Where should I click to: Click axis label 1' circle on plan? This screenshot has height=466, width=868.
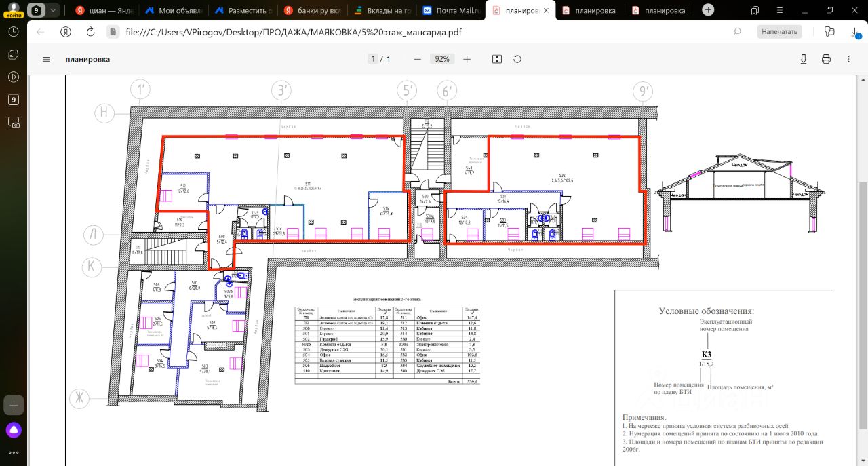pos(140,90)
